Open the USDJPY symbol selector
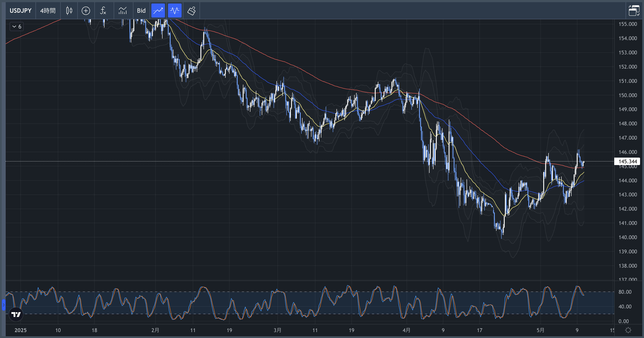Screen dimensions: 644x338 tap(21, 11)
